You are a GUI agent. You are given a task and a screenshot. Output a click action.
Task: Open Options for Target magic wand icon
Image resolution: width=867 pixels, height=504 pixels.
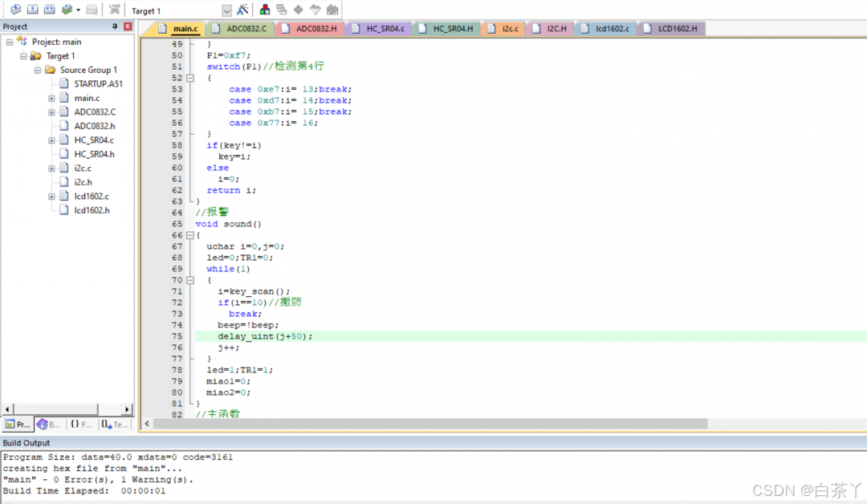point(242,10)
